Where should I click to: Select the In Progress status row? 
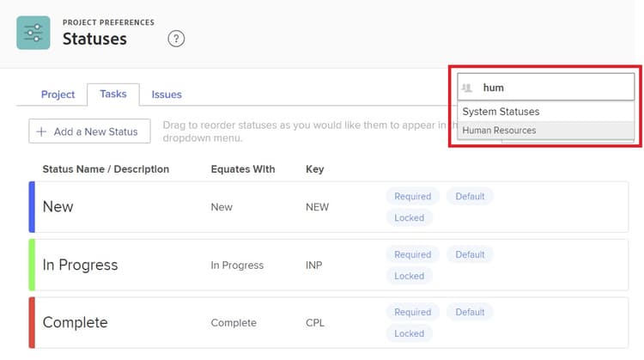point(258,265)
